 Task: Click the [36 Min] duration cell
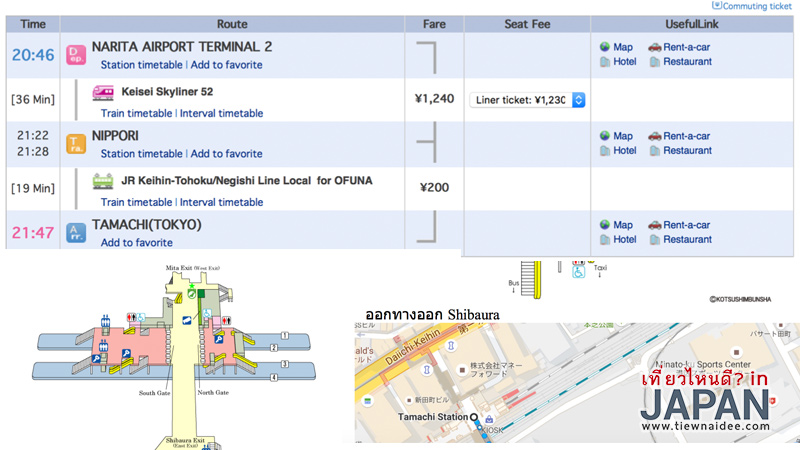pyautogui.click(x=33, y=99)
